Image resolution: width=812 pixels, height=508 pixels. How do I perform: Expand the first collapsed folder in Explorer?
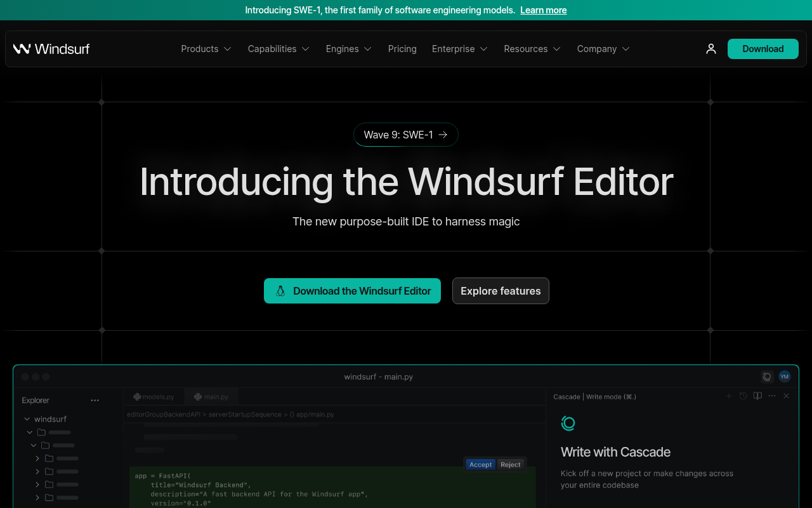[x=37, y=458]
